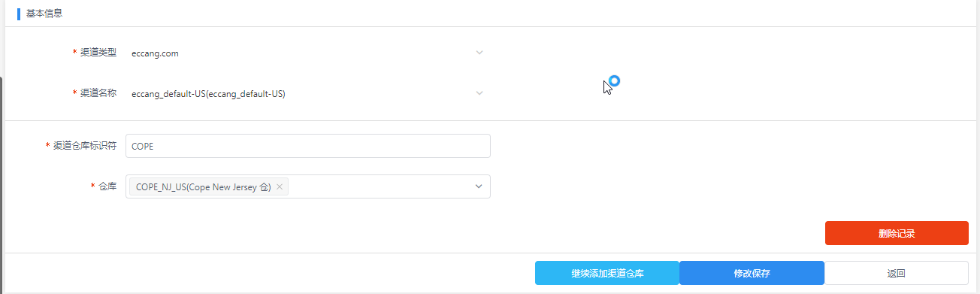Screen dimensions: 980x294
Task: Expand 渠道名称 dropdown arrow
Action: pos(479,93)
